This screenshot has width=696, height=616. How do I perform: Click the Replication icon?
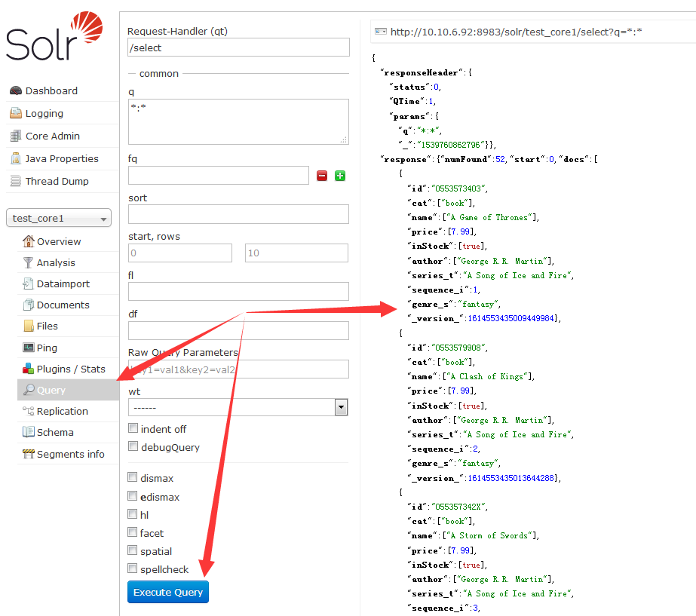pos(29,411)
